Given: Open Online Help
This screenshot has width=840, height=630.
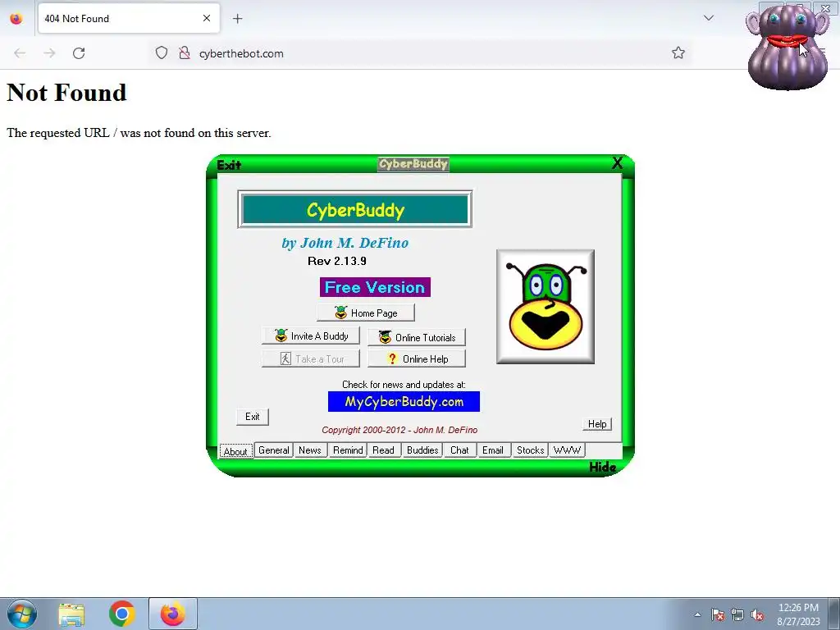Looking at the screenshot, I should tap(417, 359).
